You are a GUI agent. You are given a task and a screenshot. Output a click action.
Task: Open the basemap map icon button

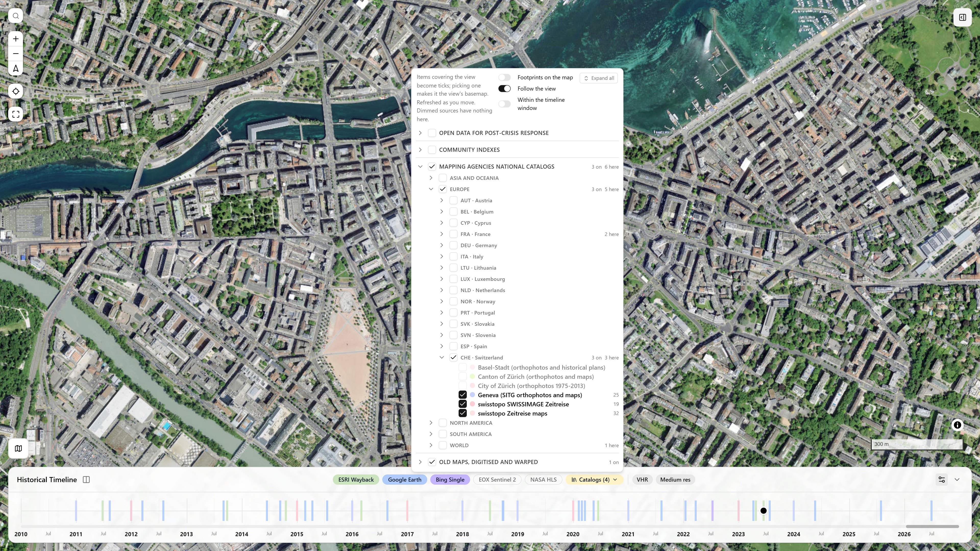pyautogui.click(x=18, y=448)
